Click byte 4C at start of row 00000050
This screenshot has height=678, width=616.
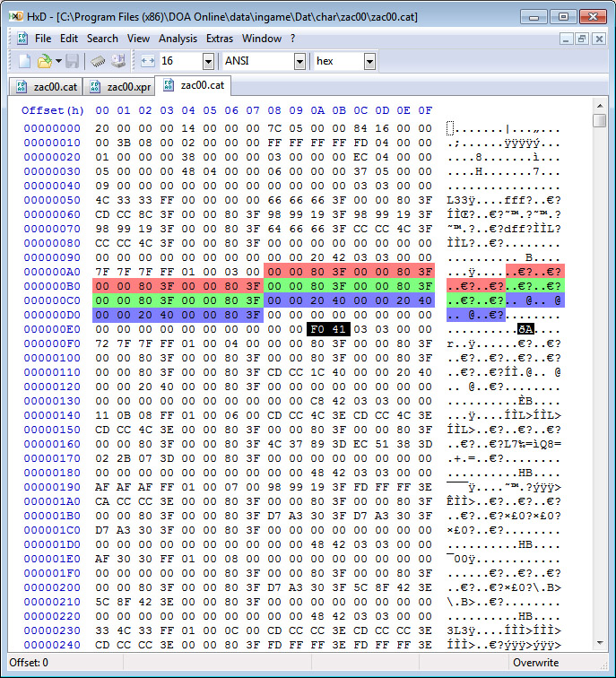point(102,200)
